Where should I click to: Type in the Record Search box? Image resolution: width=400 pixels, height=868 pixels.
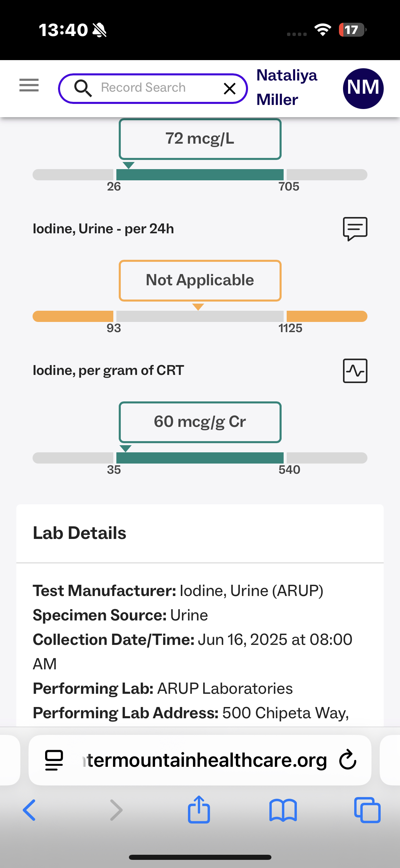pos(153,88)
